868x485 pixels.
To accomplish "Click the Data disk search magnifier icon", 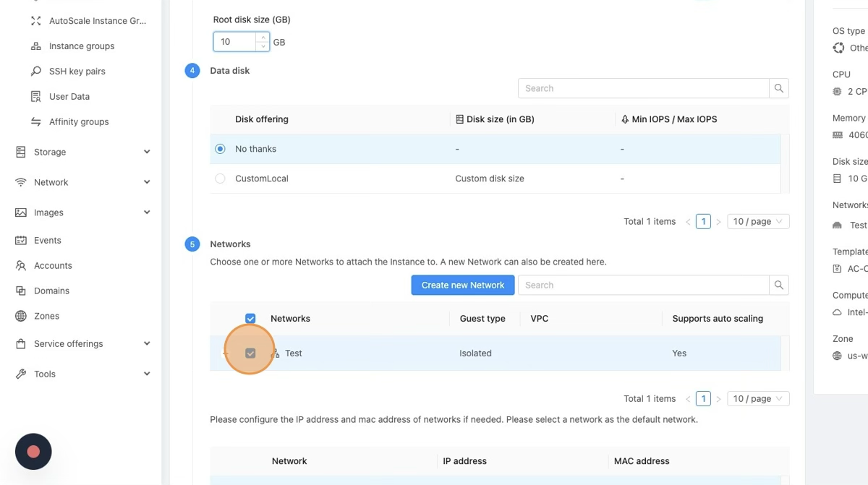I will (779, 88).
